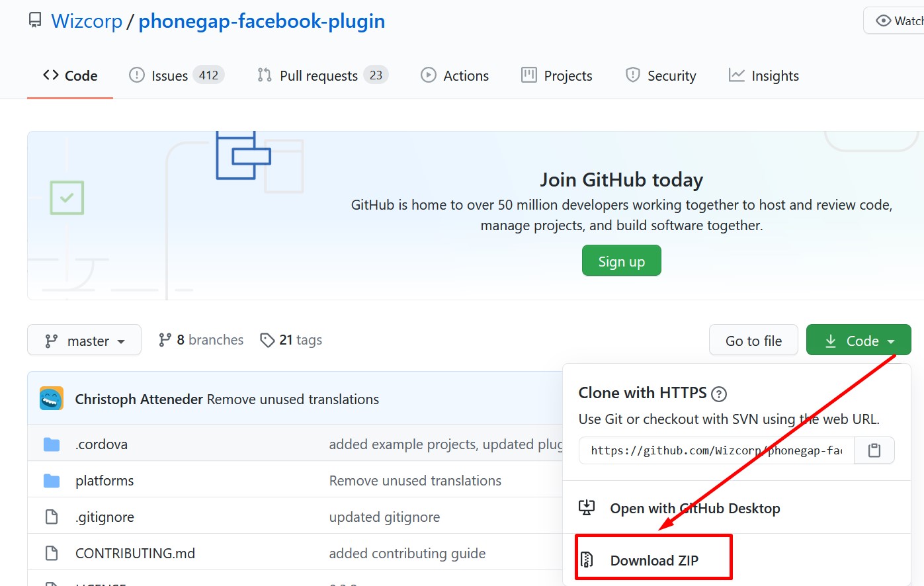Click the GitHub Desktop download icon
The width and height of the screenshot is (924, 586).
point(587,507)
